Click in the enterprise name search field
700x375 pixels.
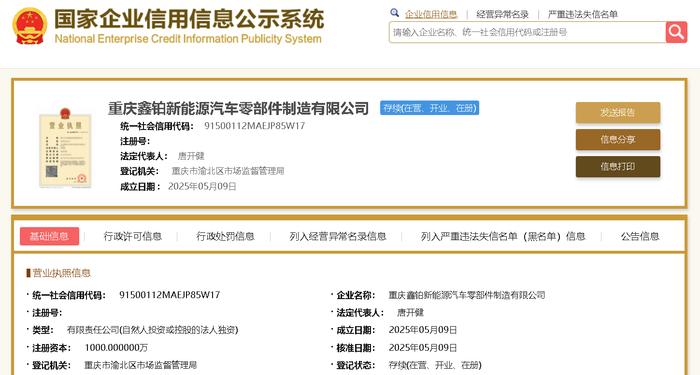click(527, 32)
